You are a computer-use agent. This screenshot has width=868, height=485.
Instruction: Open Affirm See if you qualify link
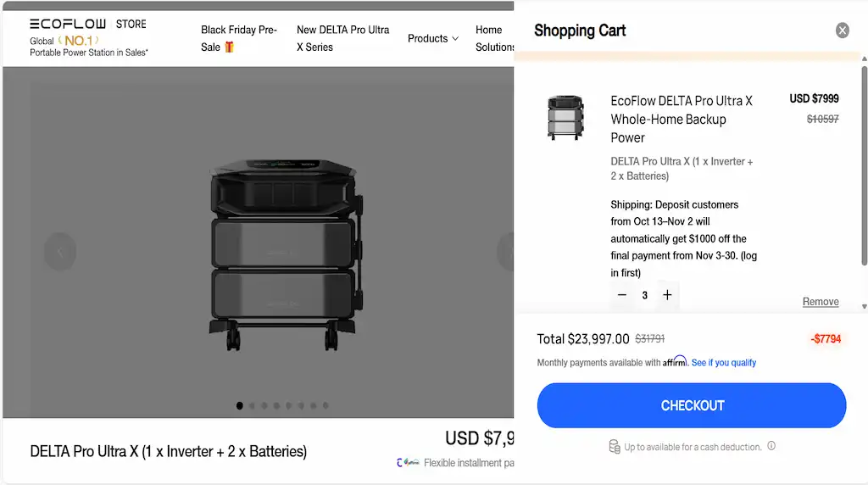724,363
